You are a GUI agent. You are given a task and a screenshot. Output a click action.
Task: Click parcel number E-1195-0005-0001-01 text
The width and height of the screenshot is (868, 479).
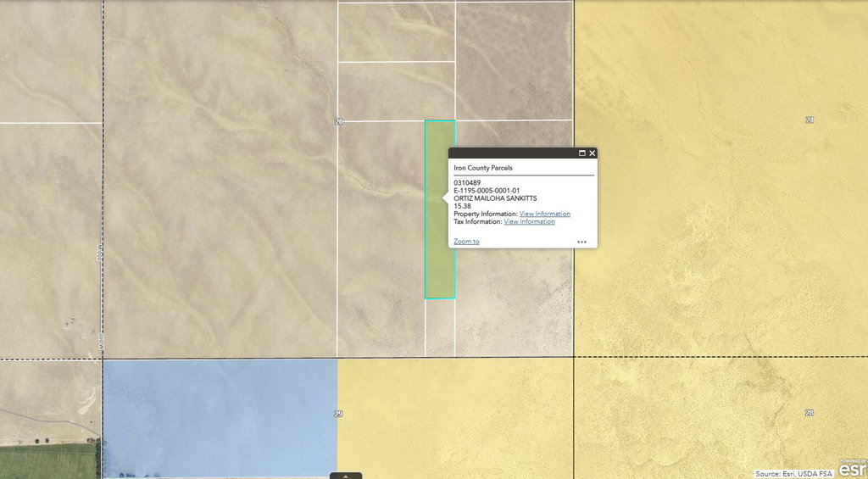click(487, 191)
